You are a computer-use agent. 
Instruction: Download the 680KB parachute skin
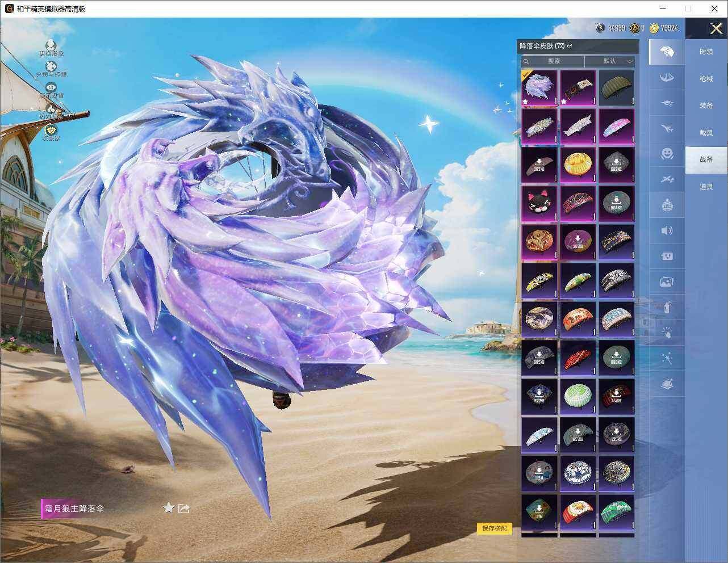(x=617, y=358)
